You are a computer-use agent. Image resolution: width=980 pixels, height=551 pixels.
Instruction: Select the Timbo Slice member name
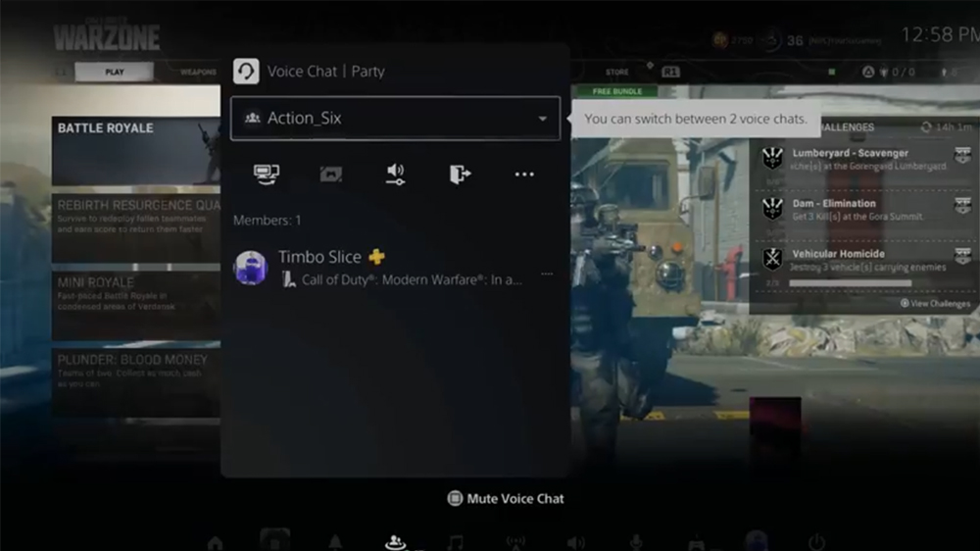(319, 257)
